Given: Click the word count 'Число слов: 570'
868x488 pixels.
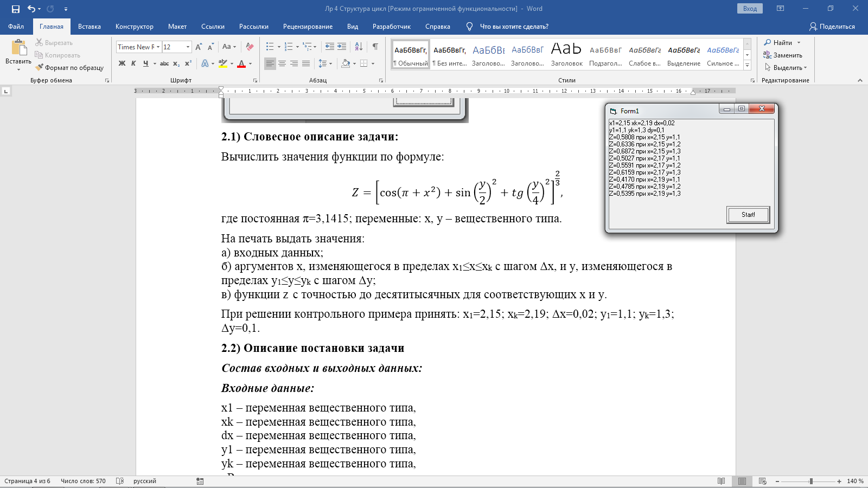Looking at the screenshot, I should 83,481.
